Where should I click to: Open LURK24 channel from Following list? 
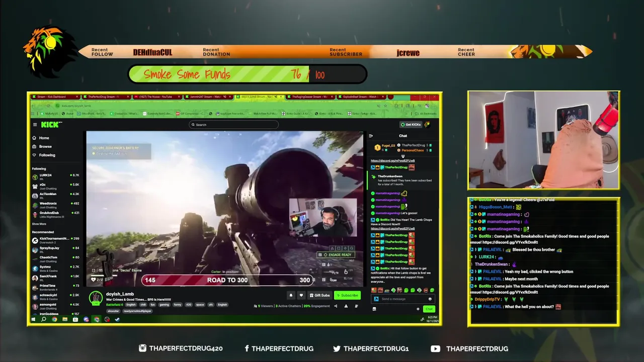[x=55, y=176]
